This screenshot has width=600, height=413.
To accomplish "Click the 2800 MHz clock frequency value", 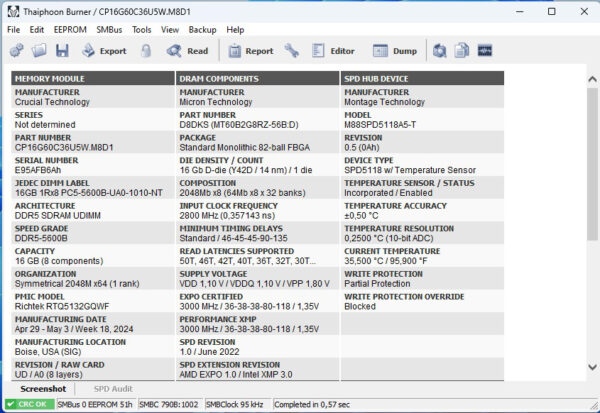I will pos(227,215).
